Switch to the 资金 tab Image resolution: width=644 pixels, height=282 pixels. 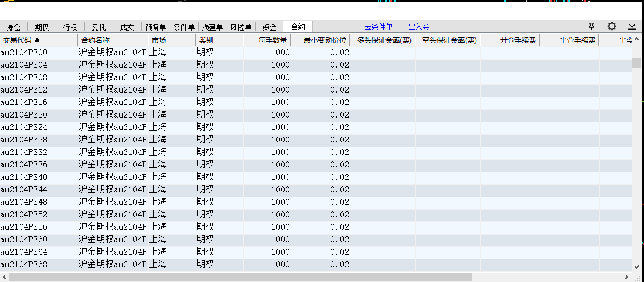269,27
